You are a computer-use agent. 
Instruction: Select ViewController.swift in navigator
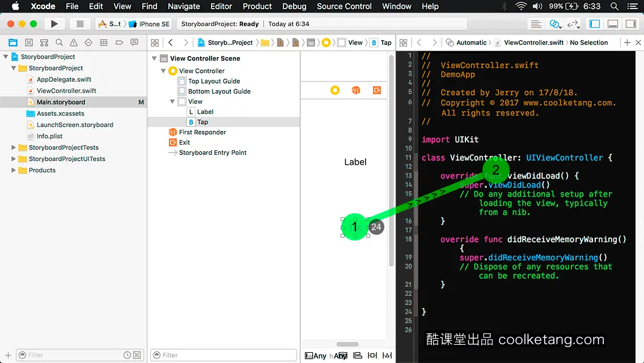tap(66, 90)
